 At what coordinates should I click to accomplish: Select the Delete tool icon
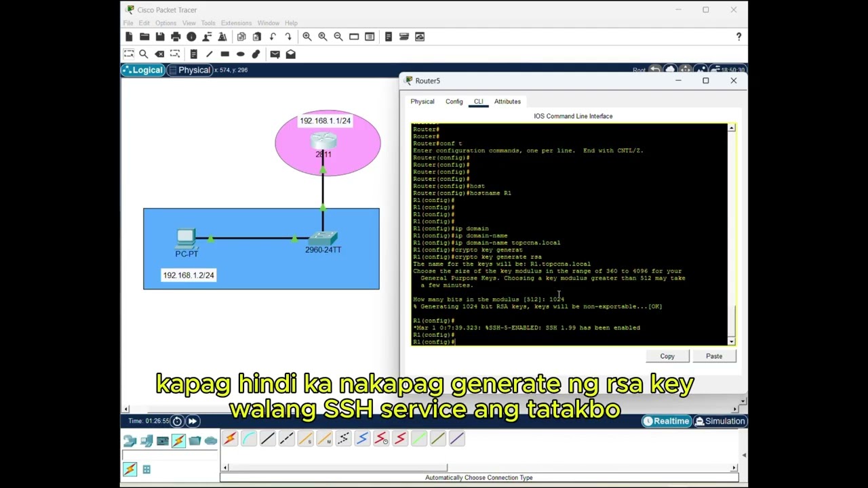(159, 54)
